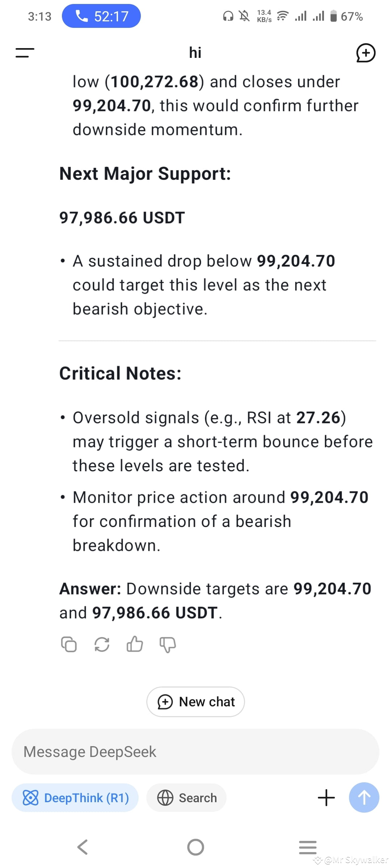Toggle DeepThink (R1) mode
The height and width of the screenshot is (868, 391).
click(x=75, y=797)
